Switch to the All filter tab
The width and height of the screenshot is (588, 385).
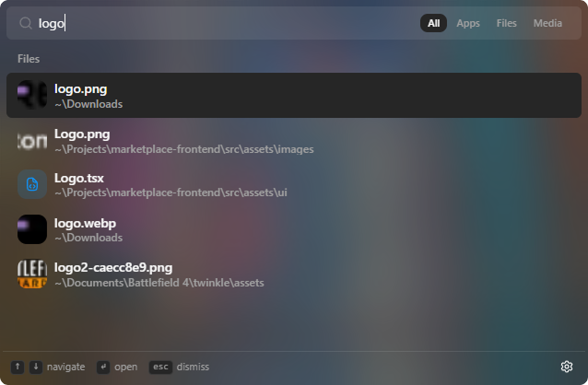click(x=433, y=23)
